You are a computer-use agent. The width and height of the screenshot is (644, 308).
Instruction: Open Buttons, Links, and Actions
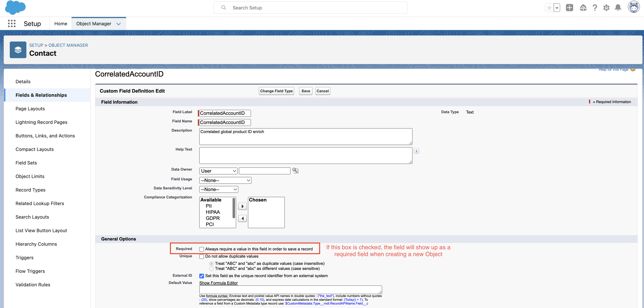[x=45, y=136]
